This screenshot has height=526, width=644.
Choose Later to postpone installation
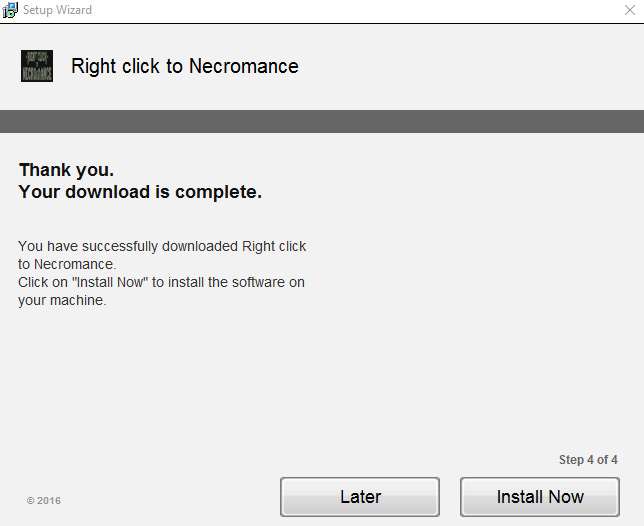[x=360, y=497]
